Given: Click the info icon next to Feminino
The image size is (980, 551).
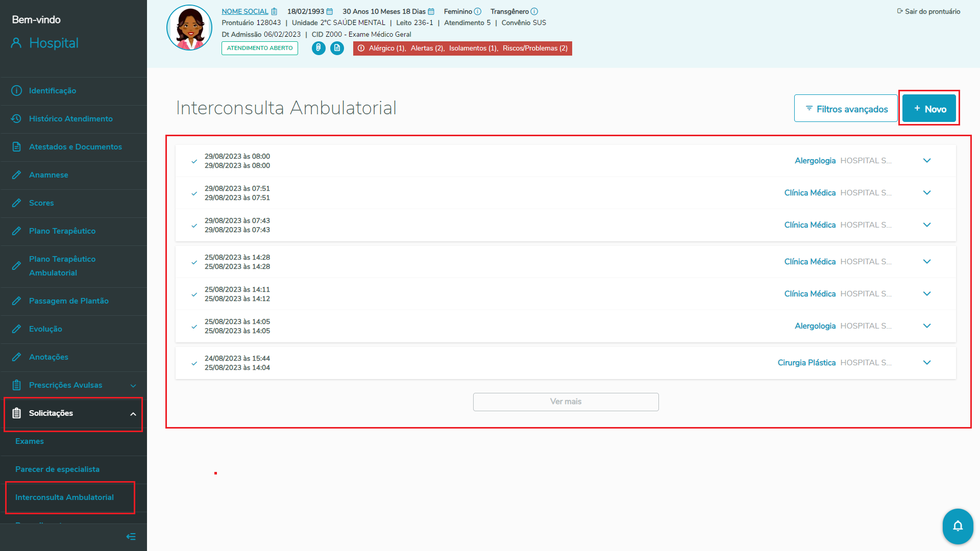Looking at the screenshot, I should click(x=478, y=11).
